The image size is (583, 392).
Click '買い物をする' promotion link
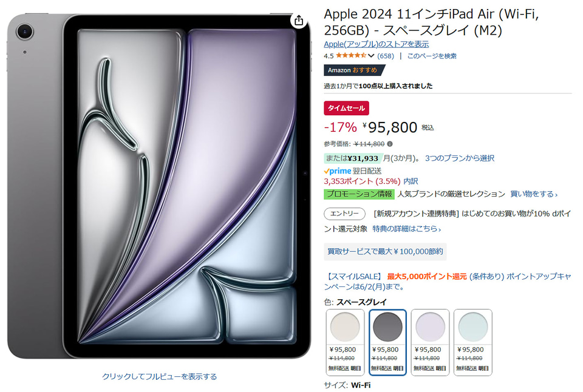click(x=534, y=194)
